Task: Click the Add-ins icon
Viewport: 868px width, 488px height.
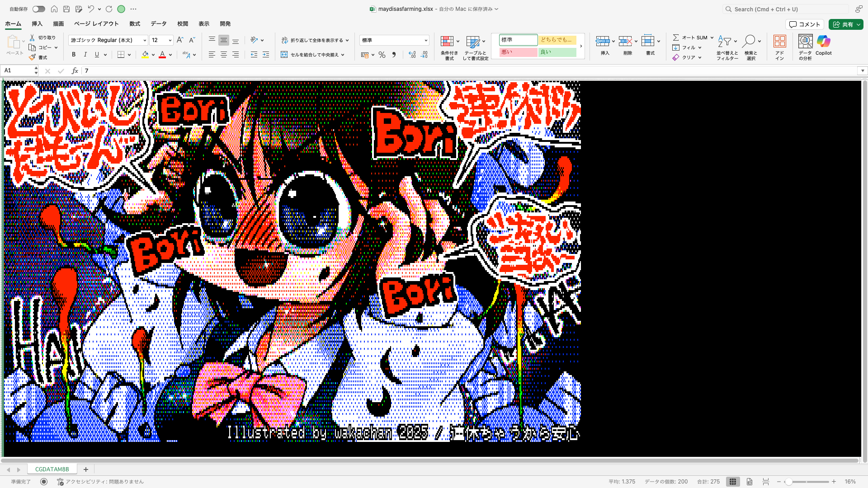Action: [x=779, y=42]
